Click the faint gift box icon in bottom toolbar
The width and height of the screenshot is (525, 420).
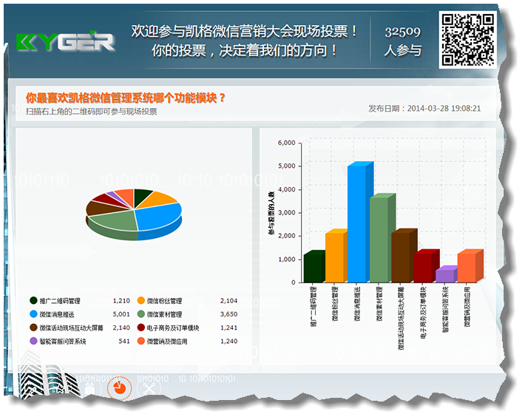[89, 389]
